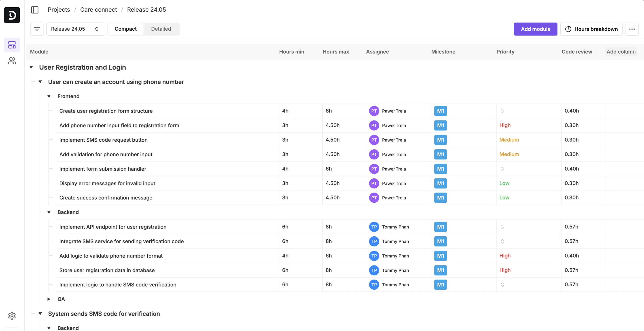The height and width of the screenshot is (331, 644).
Task: Click 4h hours min for Create user registration form
Action: coord(285,111)
